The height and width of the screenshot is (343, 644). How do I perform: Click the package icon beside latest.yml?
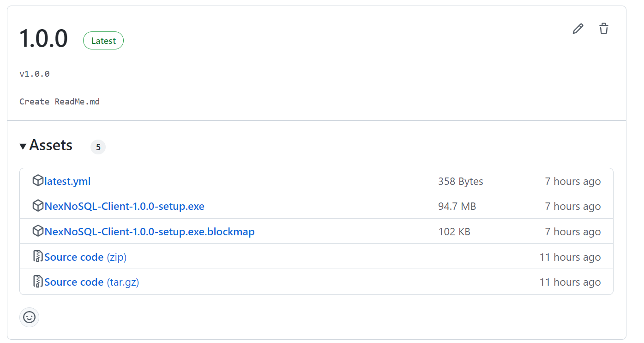[38, 180]
